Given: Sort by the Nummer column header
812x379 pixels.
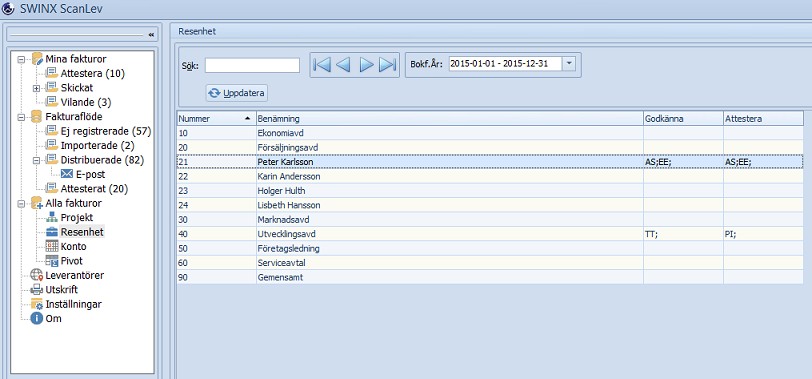Looking at the screenshot, I should 216,119.
